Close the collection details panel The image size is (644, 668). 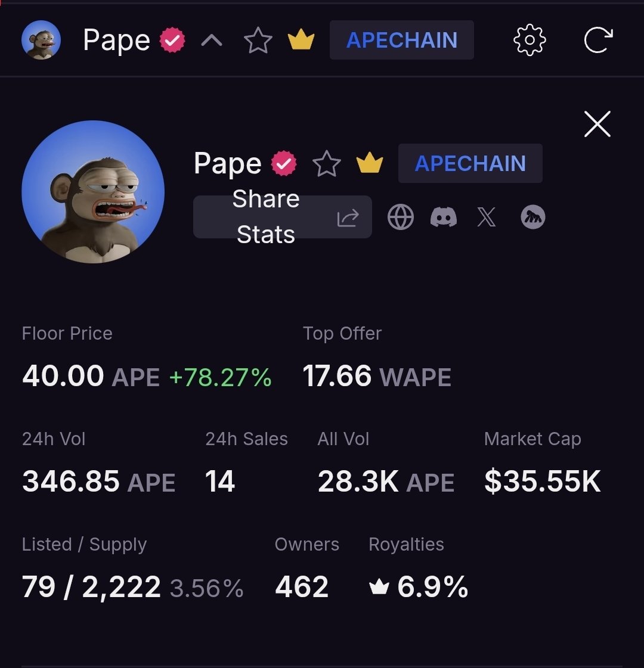[x=597, y=124]
